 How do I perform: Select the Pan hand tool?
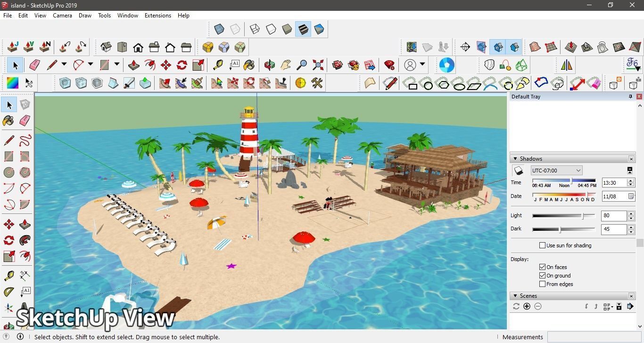(286, 65)
